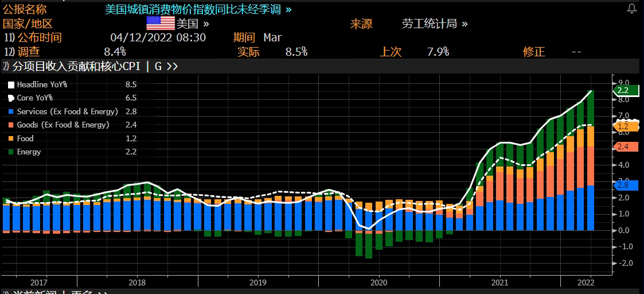Open the 劳工统计局 source link
Screen dimensions: 644x294
click(x=435, y=24)
